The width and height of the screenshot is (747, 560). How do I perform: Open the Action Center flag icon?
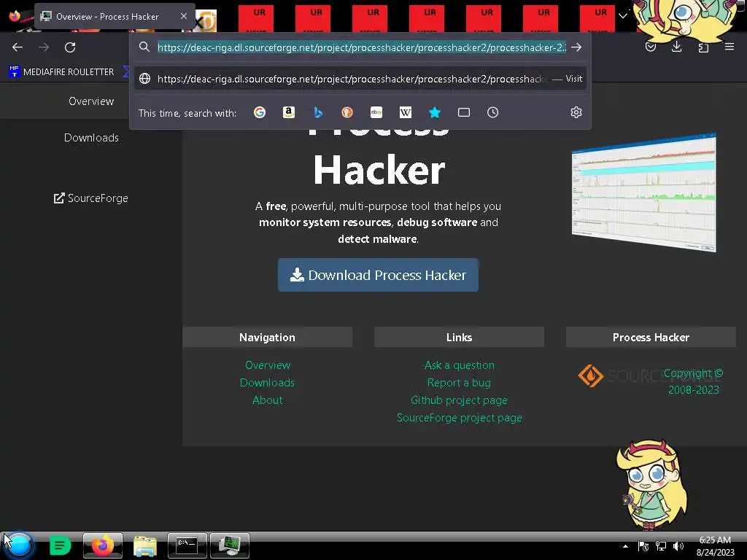click(643, 546)
